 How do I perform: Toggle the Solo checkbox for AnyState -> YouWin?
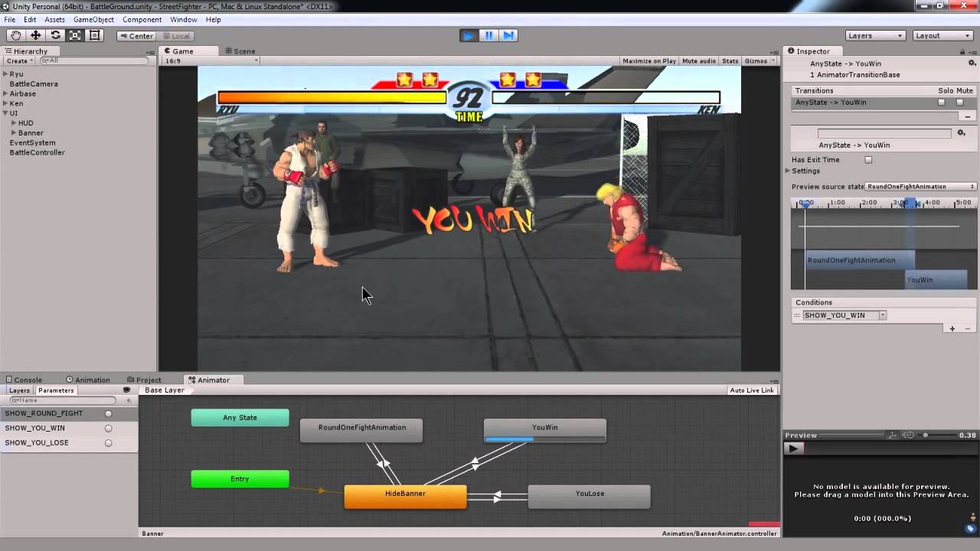pos(942,103)
